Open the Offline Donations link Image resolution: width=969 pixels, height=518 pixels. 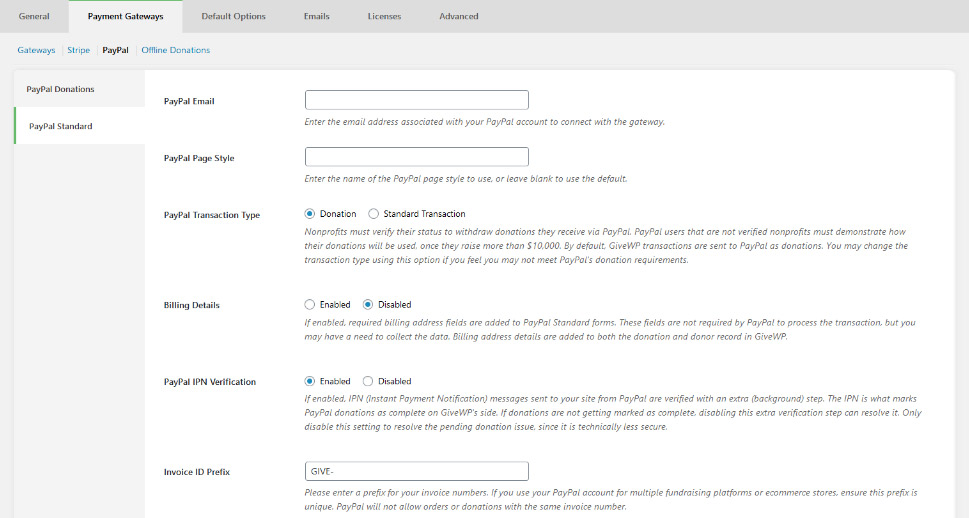click(x=176, y=50)
